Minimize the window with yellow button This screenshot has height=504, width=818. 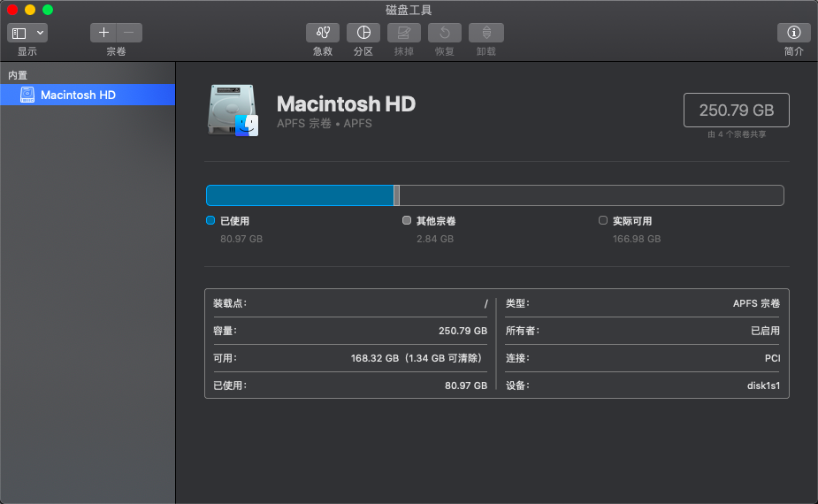pyautogui.click(x=30, y=10)
